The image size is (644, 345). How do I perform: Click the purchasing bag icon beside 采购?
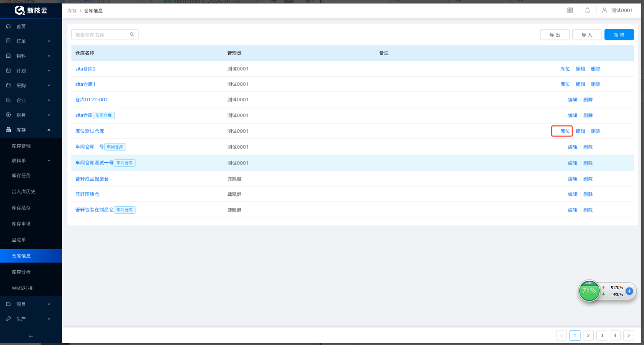click(8, 85)
